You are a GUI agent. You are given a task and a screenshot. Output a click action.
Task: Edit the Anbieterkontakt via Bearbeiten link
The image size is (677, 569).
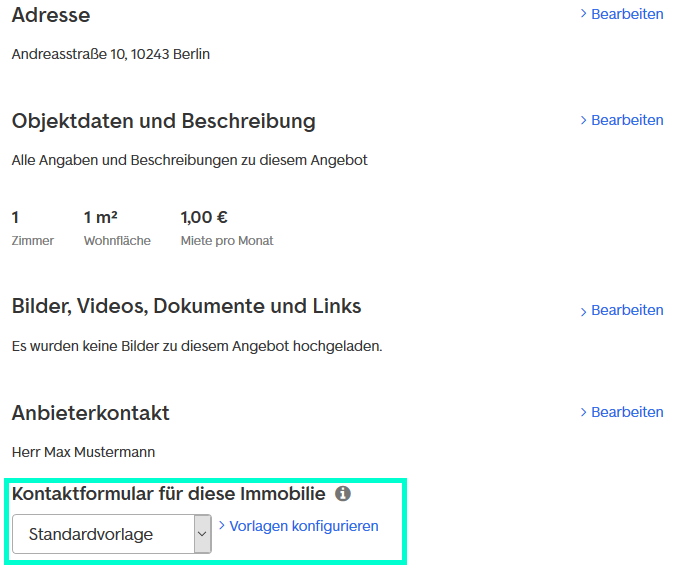(x=627, y=413)
